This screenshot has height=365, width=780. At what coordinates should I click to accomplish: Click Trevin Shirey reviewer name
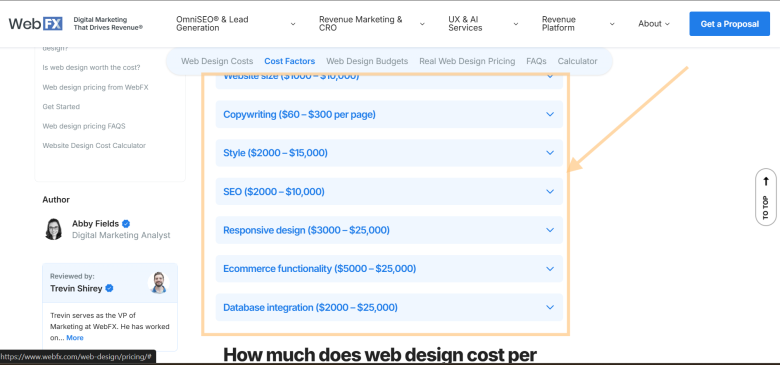pos(76,288)
